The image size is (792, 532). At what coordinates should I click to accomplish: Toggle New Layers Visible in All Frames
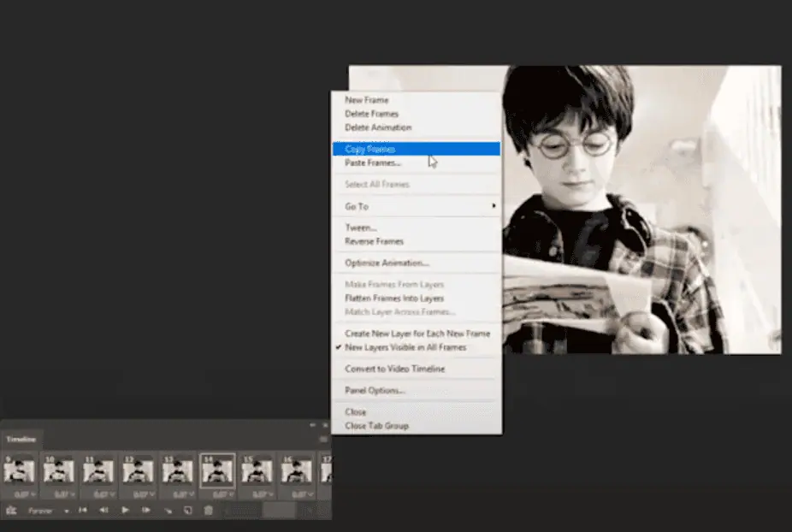[417, 347]
